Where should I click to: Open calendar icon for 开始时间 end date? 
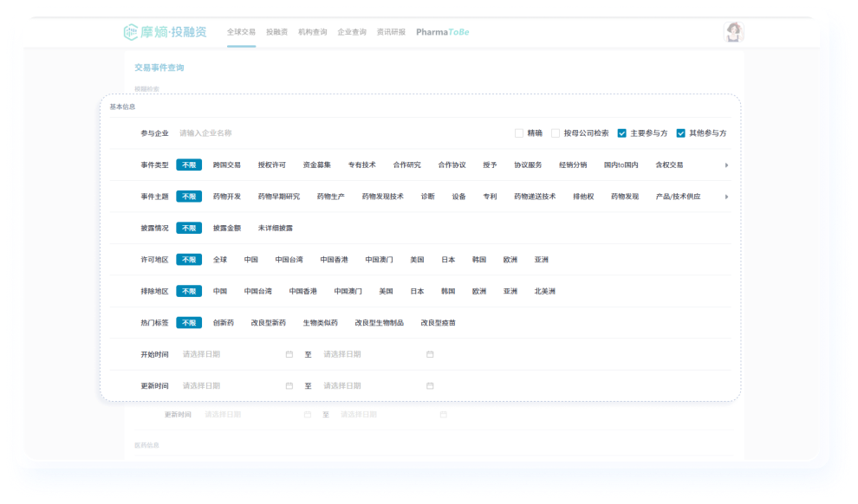tap(430, 354)
